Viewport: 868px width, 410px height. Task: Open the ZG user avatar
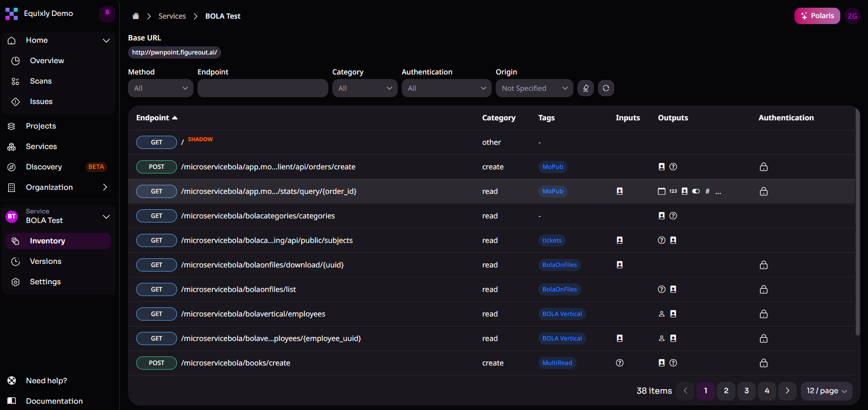point(853,16)
